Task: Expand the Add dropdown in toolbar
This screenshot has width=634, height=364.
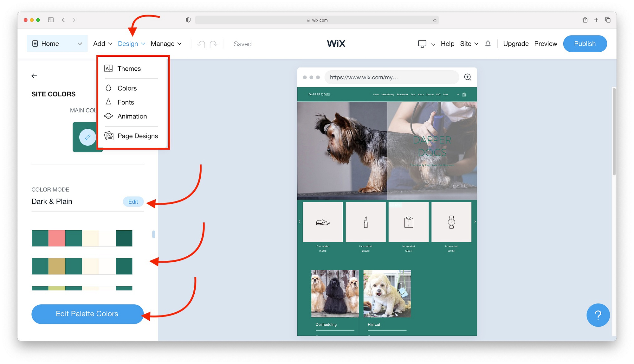Action: pyautogui.click(x=102, y=43)
